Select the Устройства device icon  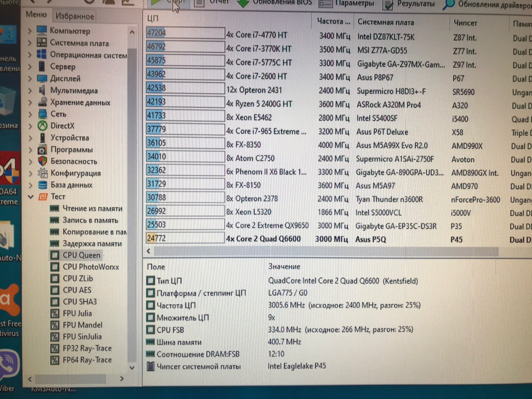[x=43, y=137]
